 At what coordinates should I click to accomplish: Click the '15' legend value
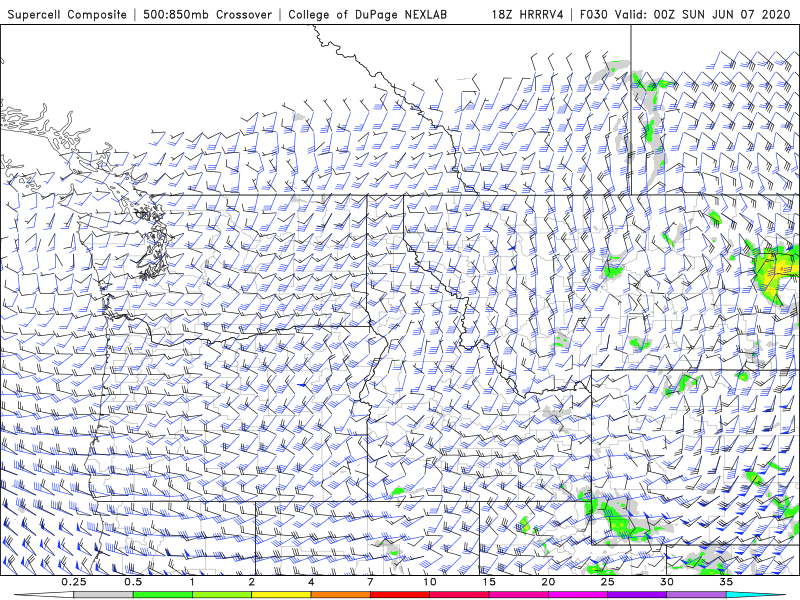pyautogui.click(x=489, y=582)
